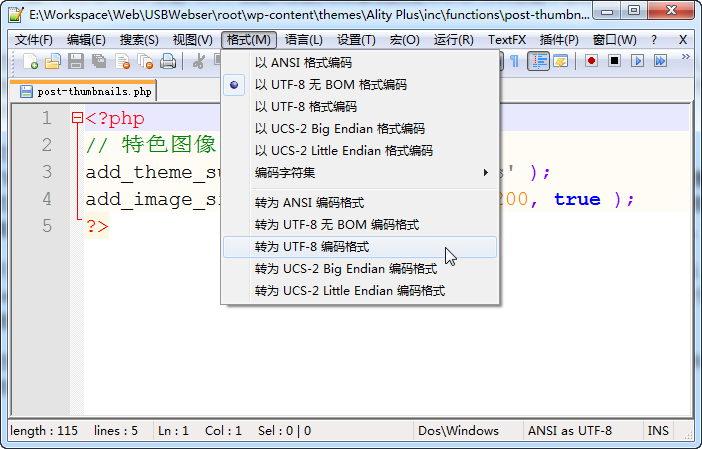Start macro recording with red record icon
The height and width of the screenshot is (449, 702).
point(592,61)
